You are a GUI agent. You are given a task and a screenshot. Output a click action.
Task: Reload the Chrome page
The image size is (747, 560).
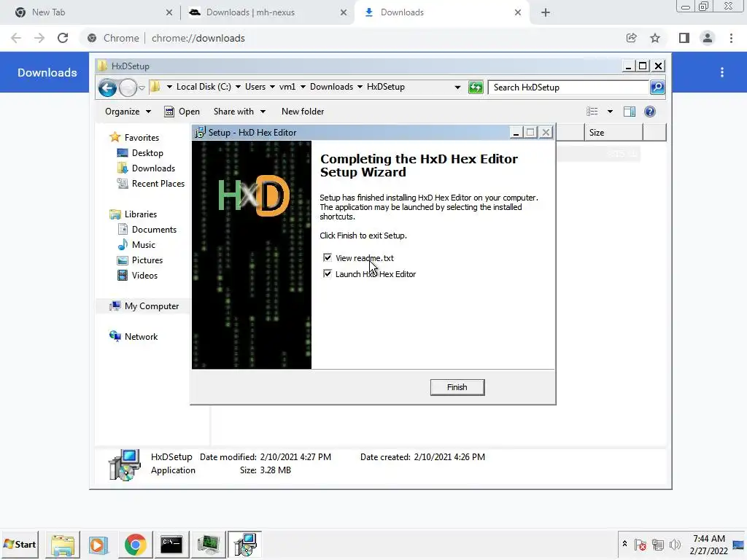[x=63, y=38]
